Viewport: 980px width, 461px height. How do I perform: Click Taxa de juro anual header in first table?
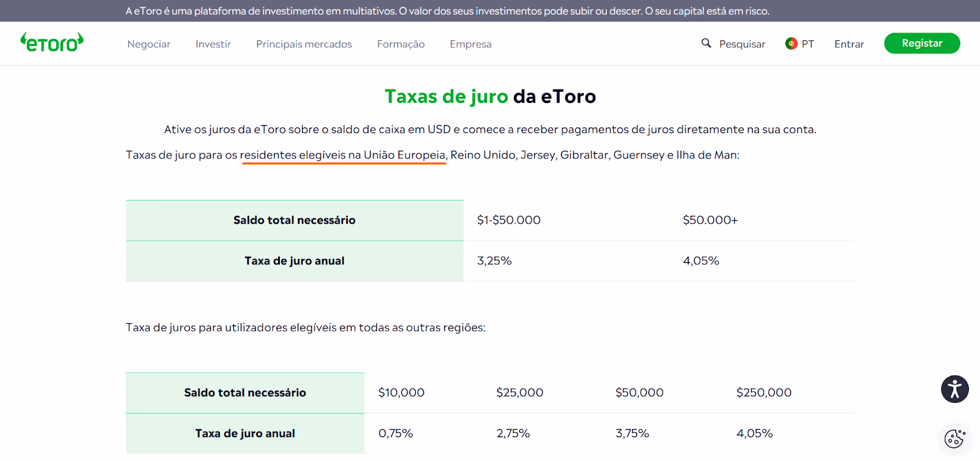pos(295,261)
